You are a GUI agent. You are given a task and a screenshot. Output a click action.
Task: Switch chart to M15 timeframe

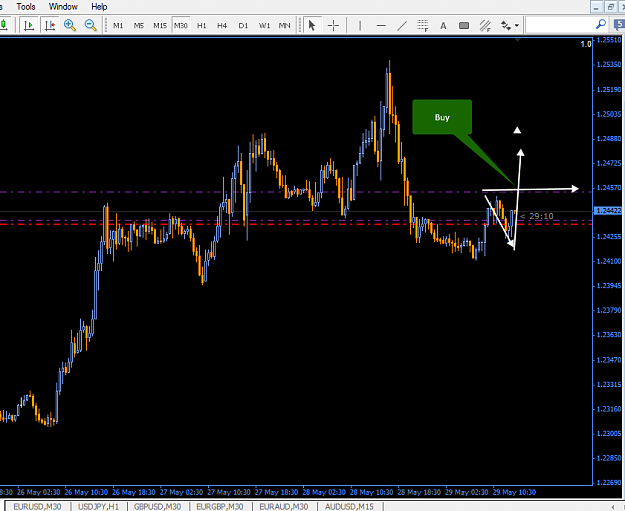[160, 26]
